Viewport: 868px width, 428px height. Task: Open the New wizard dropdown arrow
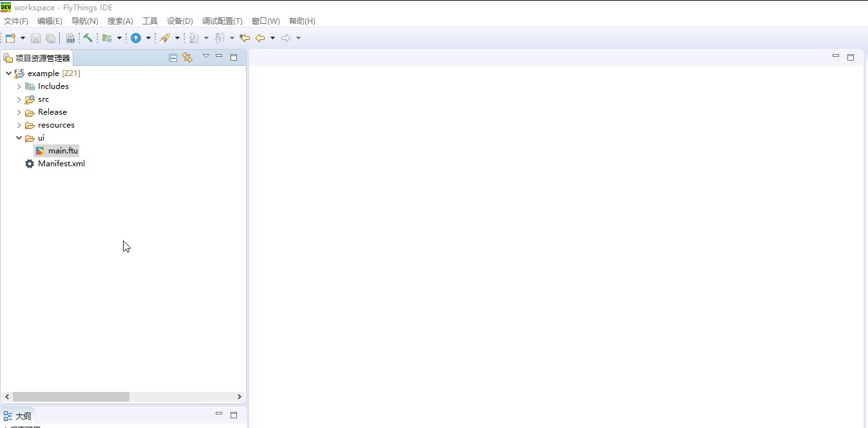pos(23,38)
